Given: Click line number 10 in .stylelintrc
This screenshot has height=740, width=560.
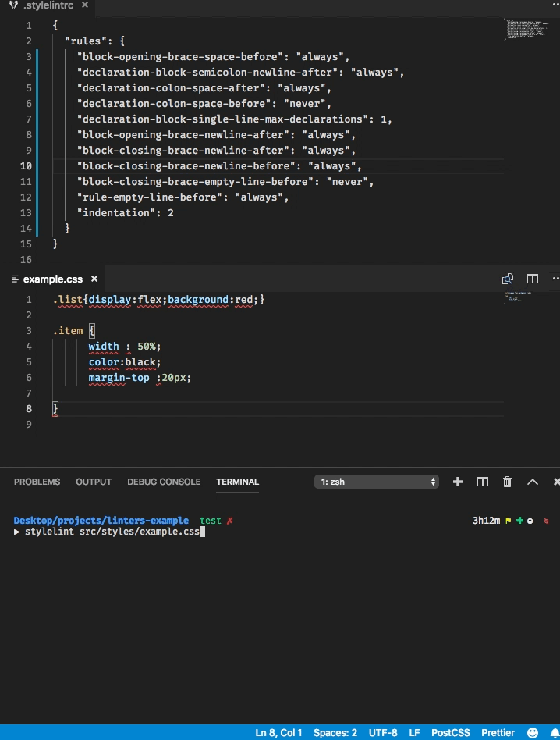Looking at the screenshot, I should (x=26, y=166).
